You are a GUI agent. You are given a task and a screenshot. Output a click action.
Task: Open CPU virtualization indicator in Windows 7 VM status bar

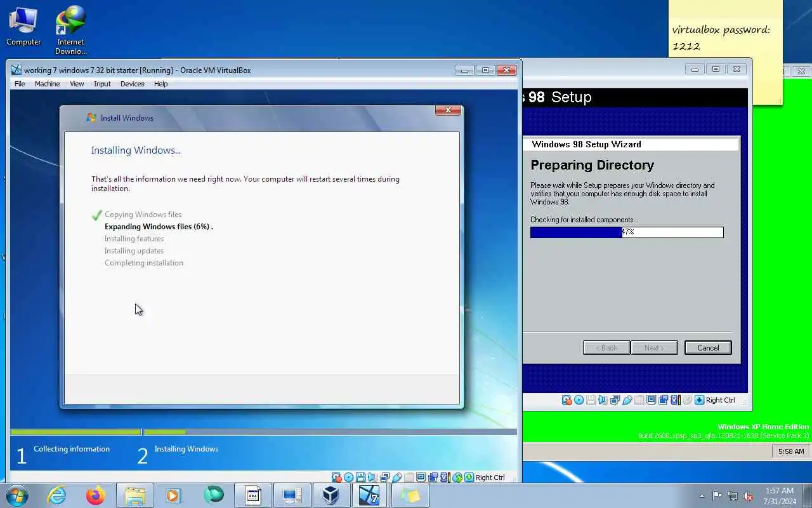445,478
